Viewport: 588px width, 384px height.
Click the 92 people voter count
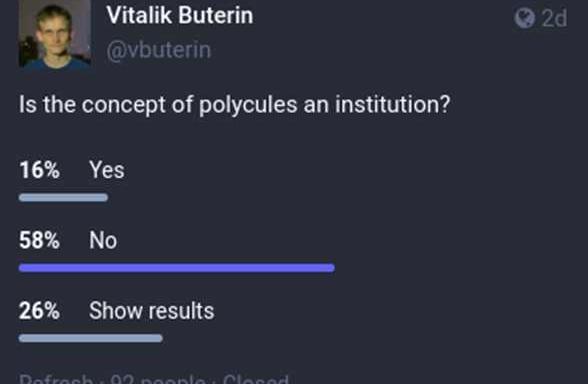coord(158,379)
